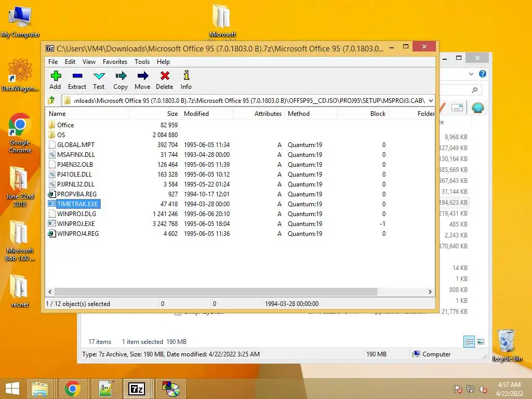This screenshot has height=399, width=532.
Task: Click the network tray icon
Action: point(471,389)
